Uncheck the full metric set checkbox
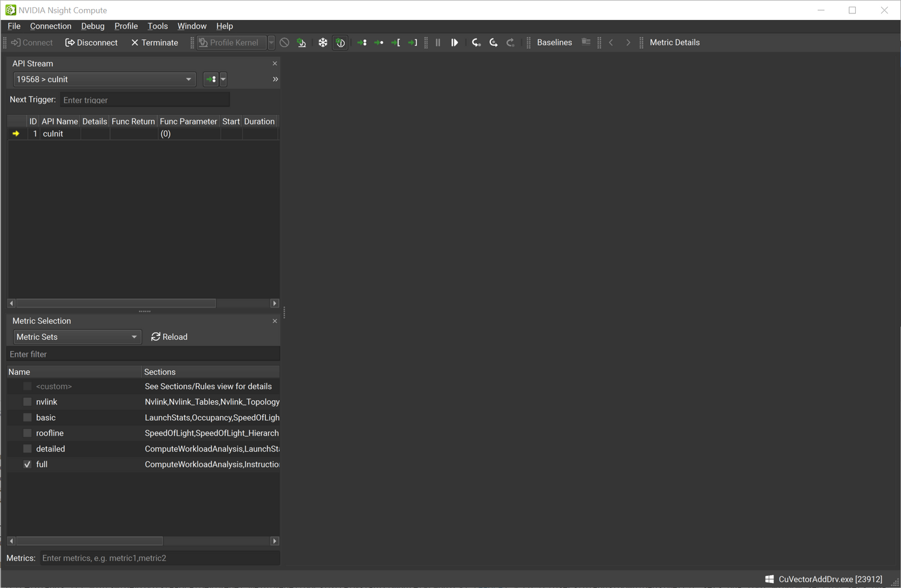Screen dimensions: 901x588 click(x=27, y=464)
